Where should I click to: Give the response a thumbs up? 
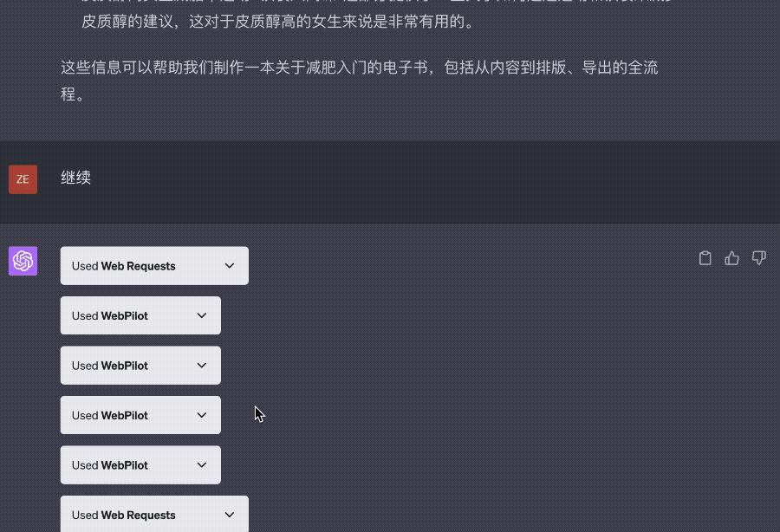click(x=731, y=257)
